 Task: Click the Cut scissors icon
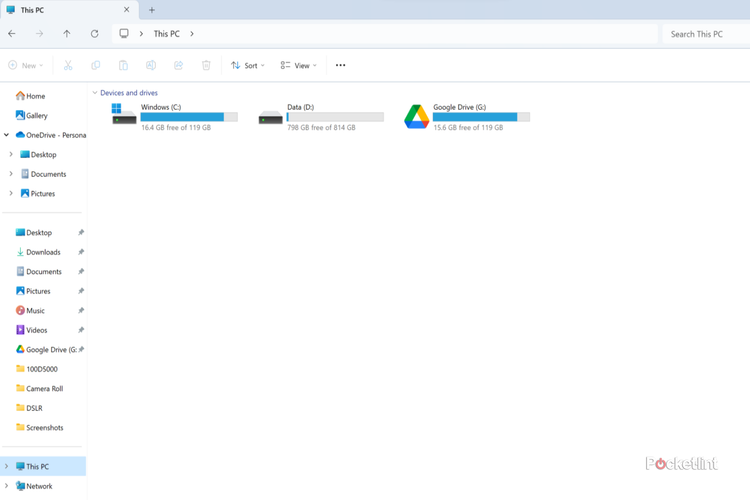point(68,65)
